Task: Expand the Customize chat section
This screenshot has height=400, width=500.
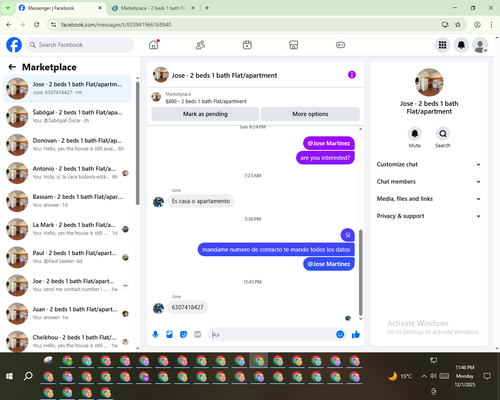Action: point(429,164)
